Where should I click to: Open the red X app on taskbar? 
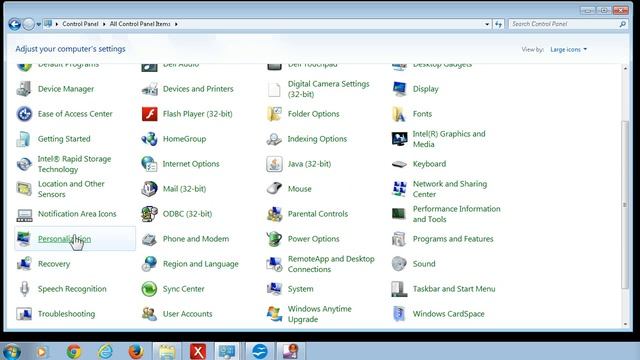[198, 351]
